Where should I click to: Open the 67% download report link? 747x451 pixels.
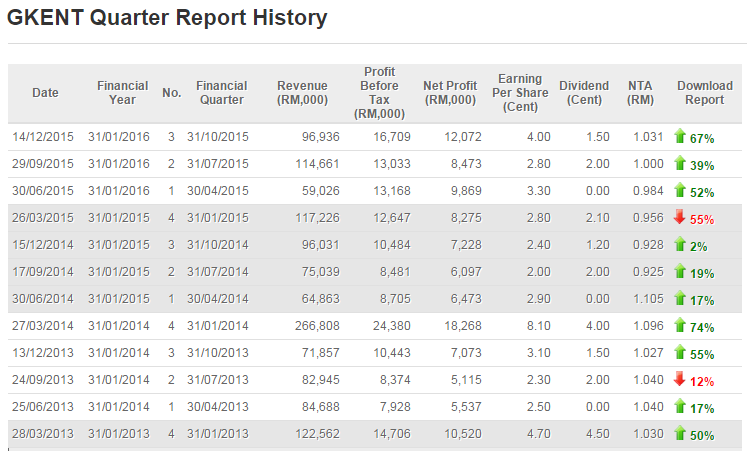click(x=702, y=139)
